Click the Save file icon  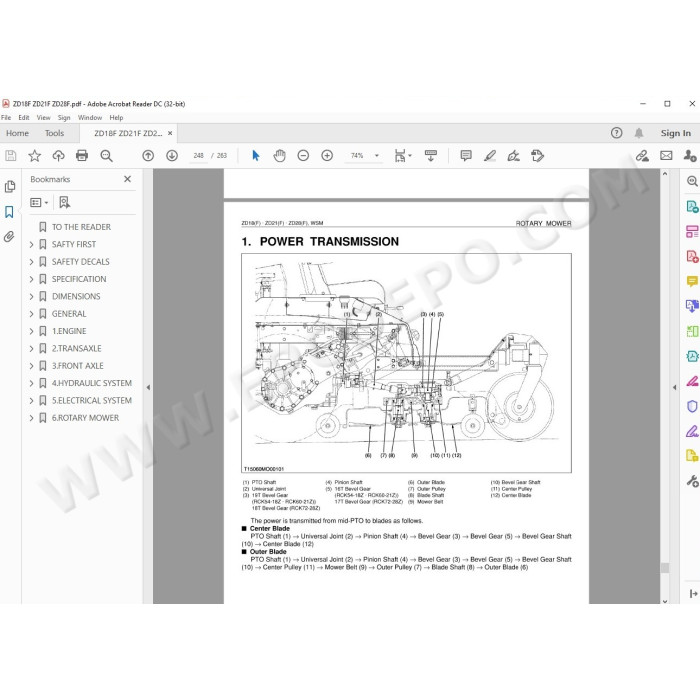(x=11, y=155)
